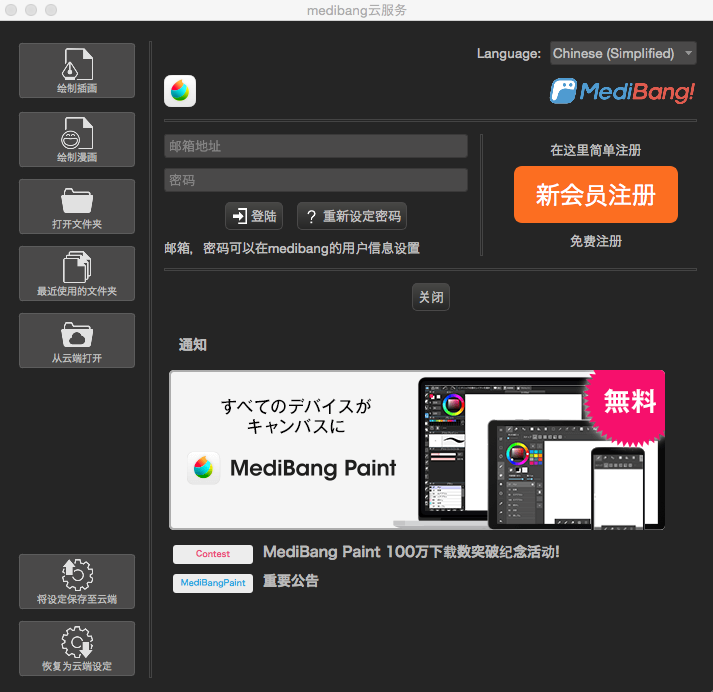Open the Language dropdown Chinese (Simplified)
Viewport: 713px width, 692px height.
tap(623, 53)
